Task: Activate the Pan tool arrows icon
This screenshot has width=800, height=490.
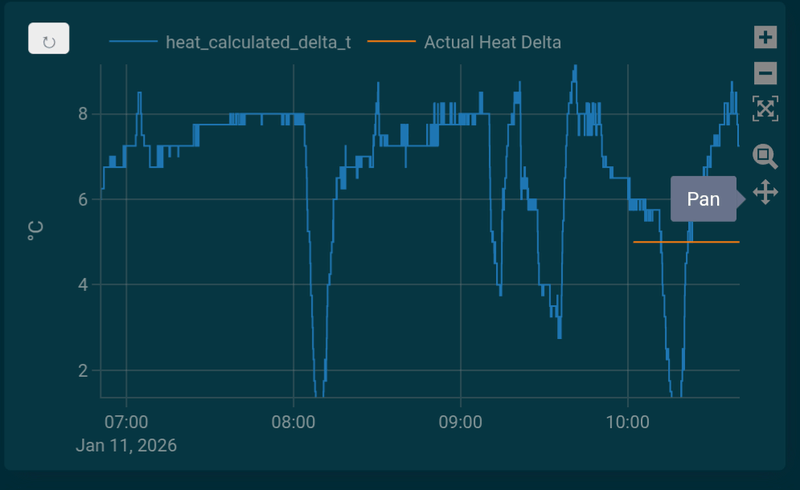Action: pos(765,192)
